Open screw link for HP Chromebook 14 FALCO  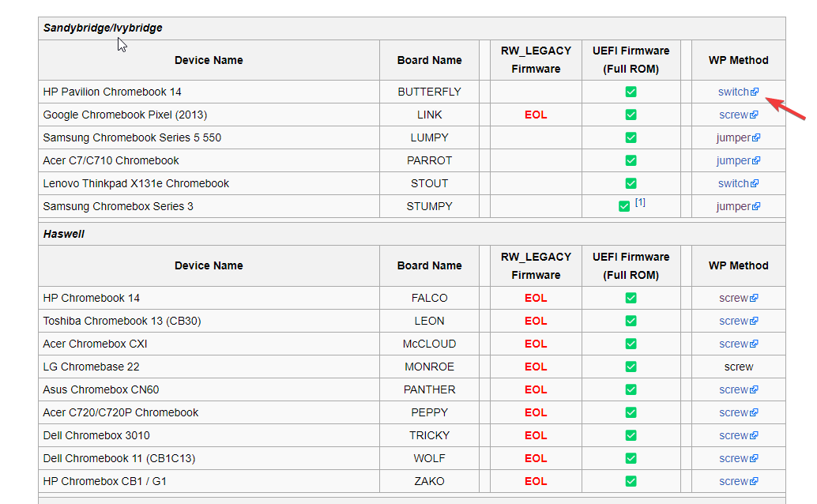click(738, 298)
